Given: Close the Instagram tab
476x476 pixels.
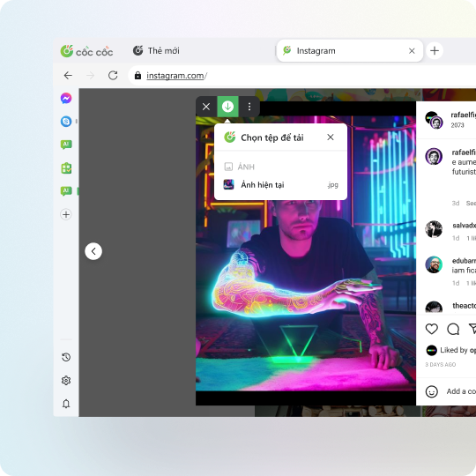Looking at the screenshot, I should point(412,51).
